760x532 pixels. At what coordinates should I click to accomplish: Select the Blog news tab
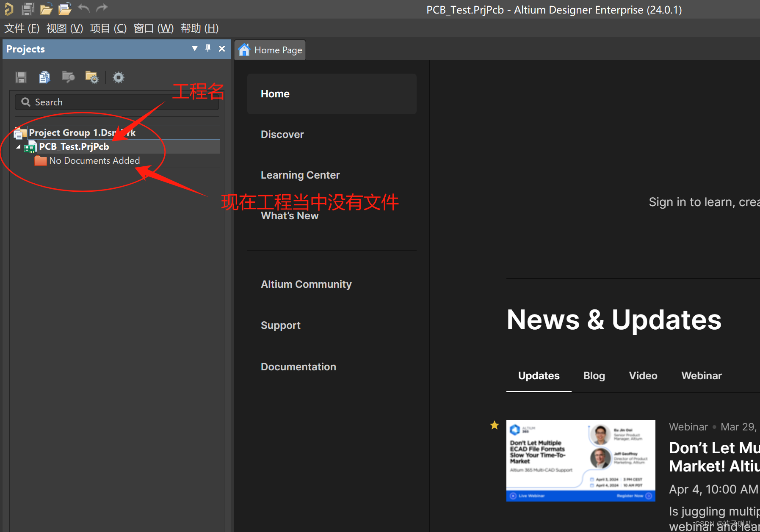click(x=594, y=376)
